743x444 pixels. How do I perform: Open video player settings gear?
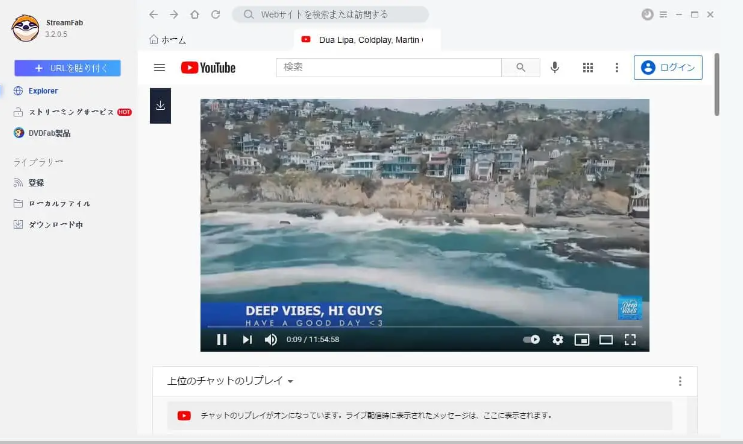[558, 340]
